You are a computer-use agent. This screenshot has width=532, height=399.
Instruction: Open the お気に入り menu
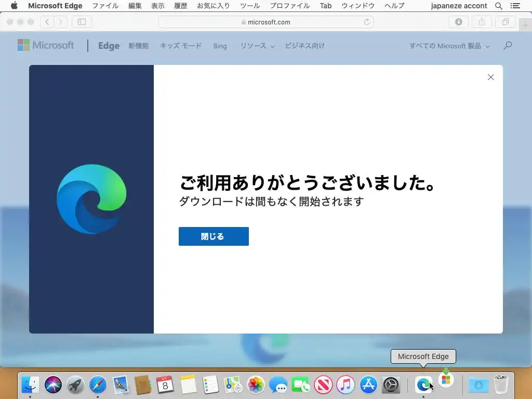pyautogui.click(x=214, y=6)
